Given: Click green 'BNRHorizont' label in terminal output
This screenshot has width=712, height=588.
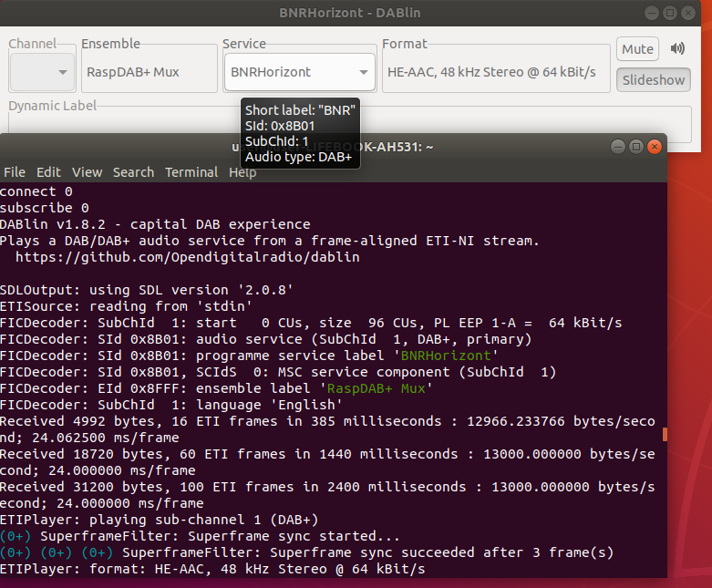Looking at the screenshot, I should [x=445, y=356].
